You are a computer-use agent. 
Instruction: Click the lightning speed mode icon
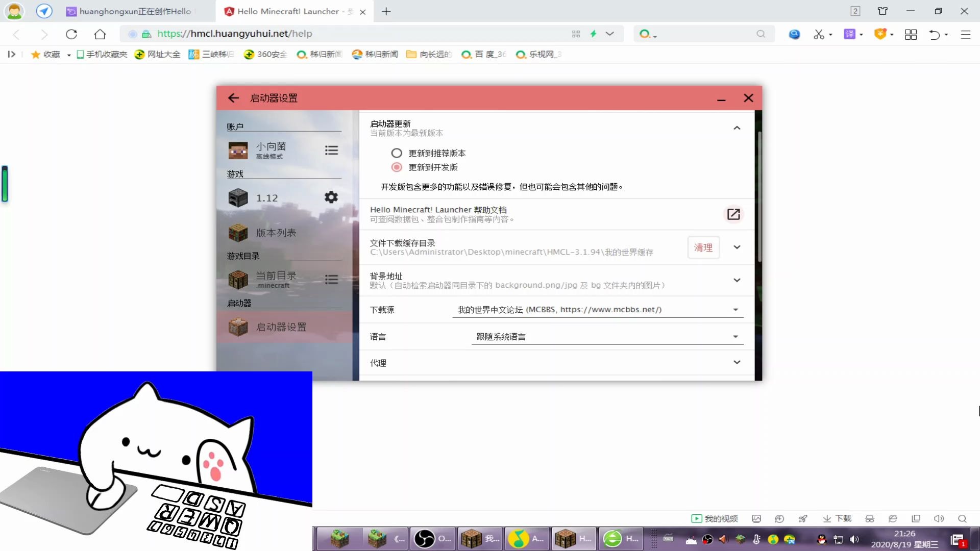593,34
